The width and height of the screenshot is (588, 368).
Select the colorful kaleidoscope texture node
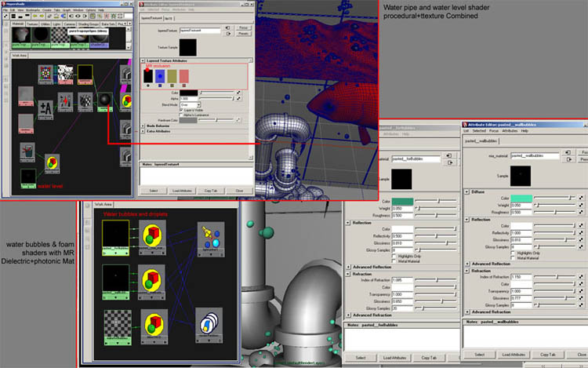pos(45,75)
